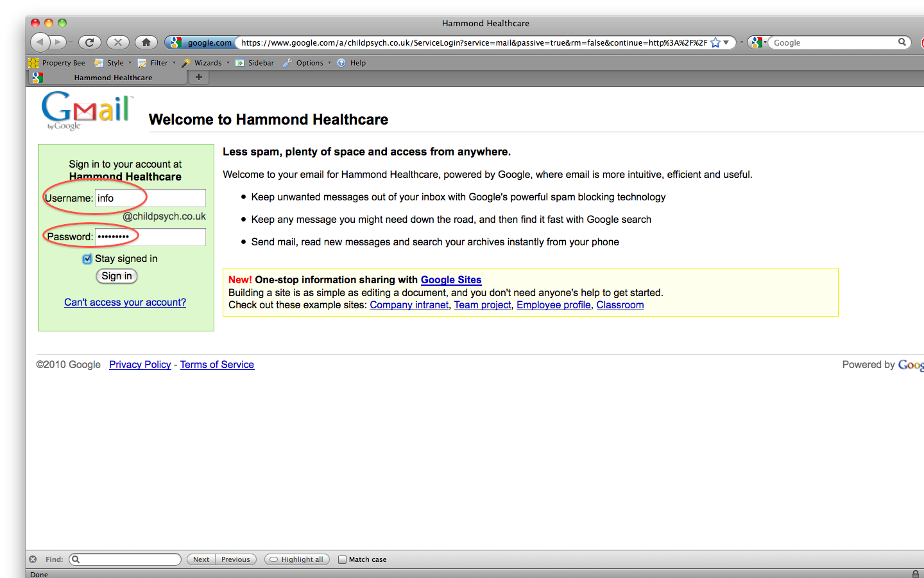The image size is (924, 578).
Task: Open the search engine selector dropdown
Action: click(758, 42)
